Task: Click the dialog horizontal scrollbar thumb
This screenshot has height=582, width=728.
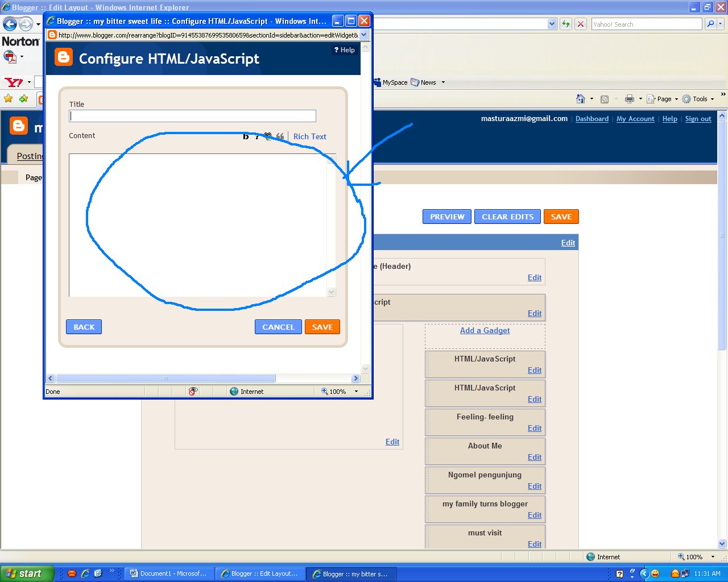Action: click(166, 378)
